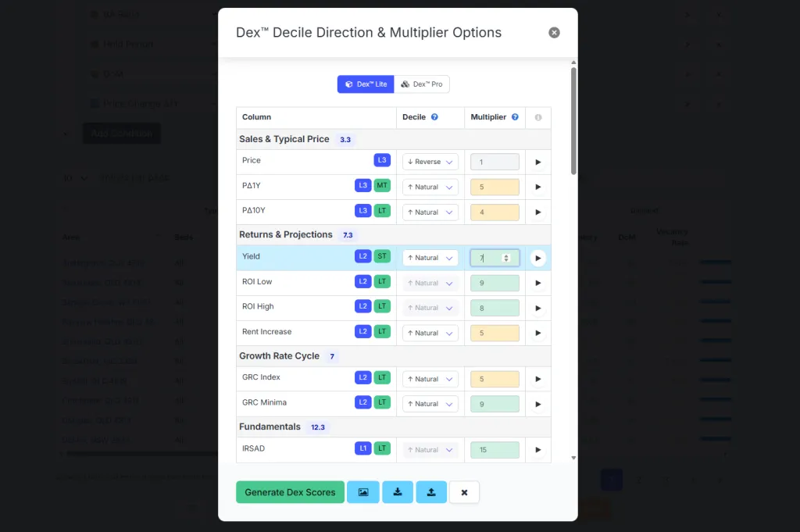The image size is (800, 532).
Task: Click L3 badge in Price row
Action: coord(382,160)
